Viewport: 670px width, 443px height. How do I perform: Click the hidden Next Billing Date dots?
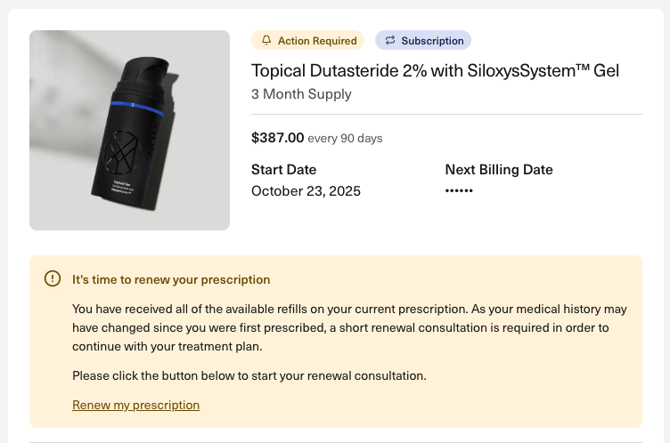point(459,191)
